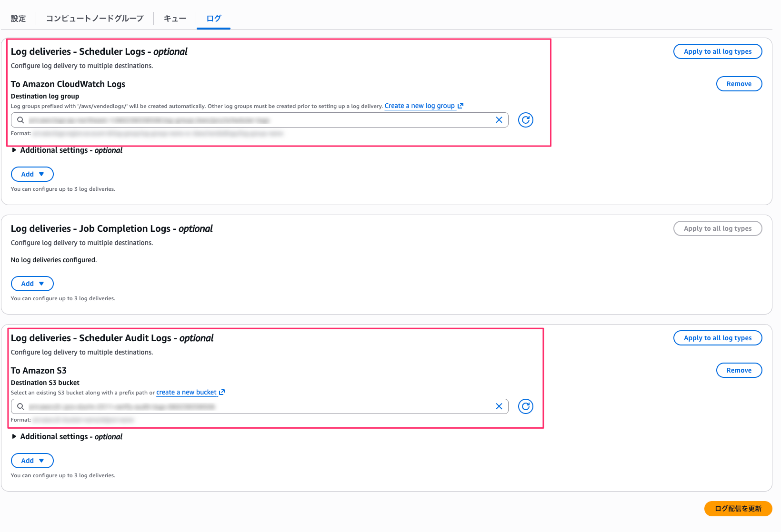The image size is (781, 532).
Task: Click 'Log deliveries - Scheduler Logs' heading
Action: pos(99,51)
